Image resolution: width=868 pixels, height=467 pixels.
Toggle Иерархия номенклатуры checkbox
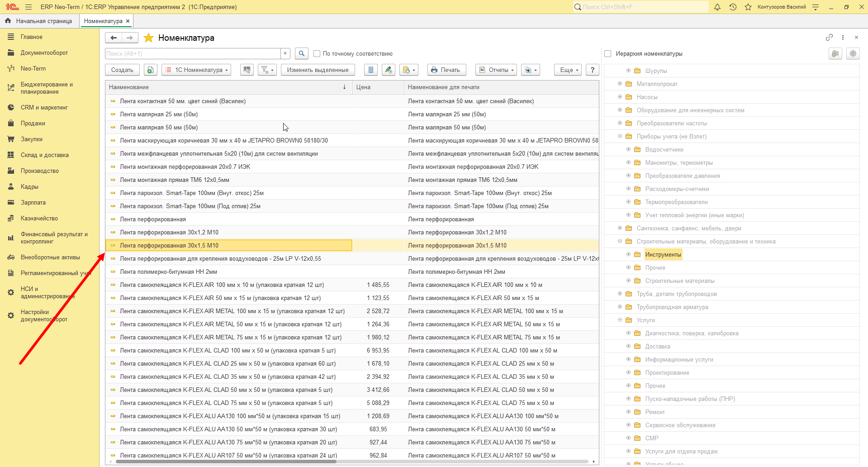pyautogui.click(x=607, y=53)
